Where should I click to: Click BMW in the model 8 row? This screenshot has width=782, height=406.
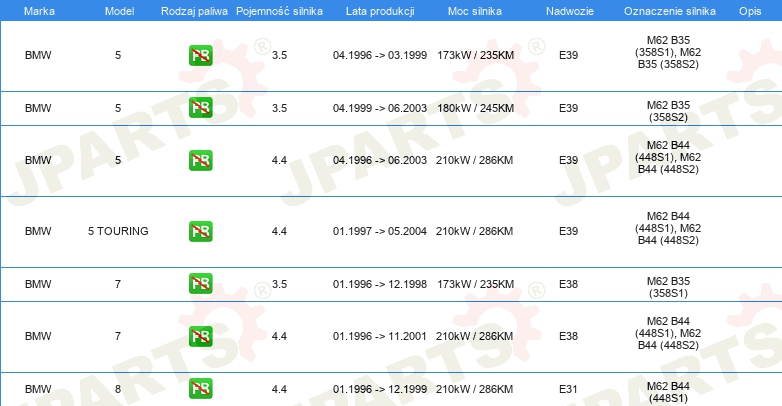point(38,389)
